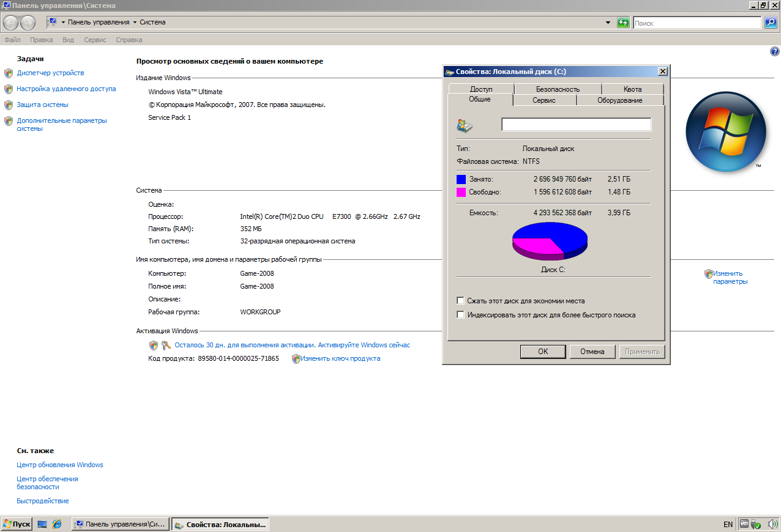Switch to the Безопасность tab
Screen dimensions: 781x532
[x=558, y=89]
